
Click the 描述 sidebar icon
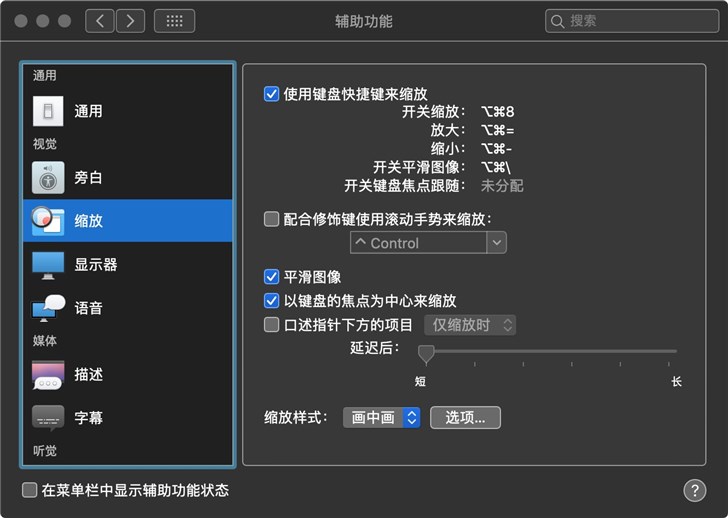(48, 375)
